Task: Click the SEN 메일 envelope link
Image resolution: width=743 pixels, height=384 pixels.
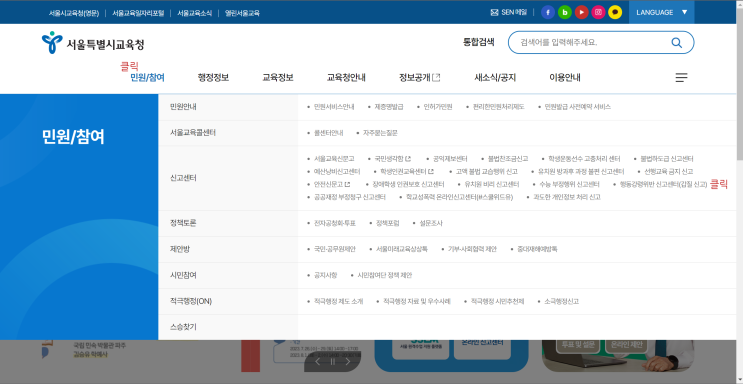Action: (508, 12)
